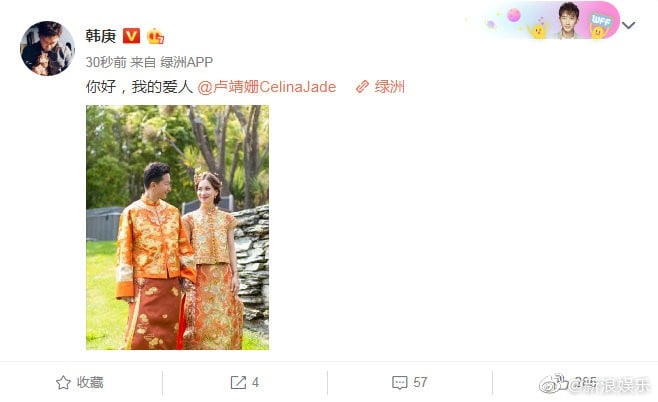Click the comment count 57

point(420,382)
